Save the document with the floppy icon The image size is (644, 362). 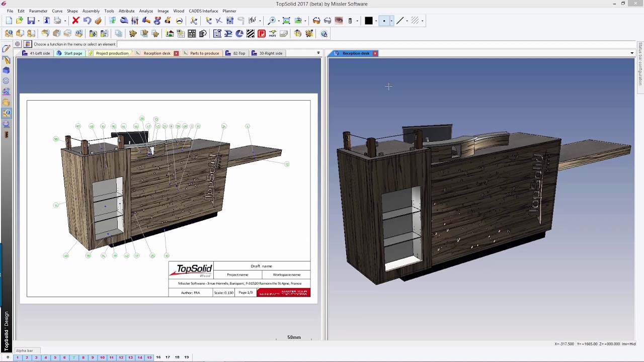[x=31, y=21]
